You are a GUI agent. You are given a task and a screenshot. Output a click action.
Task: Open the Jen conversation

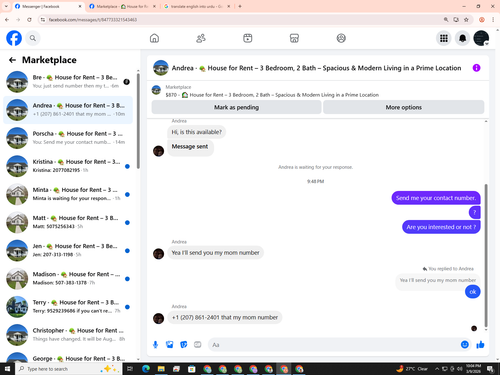point(68,251)
